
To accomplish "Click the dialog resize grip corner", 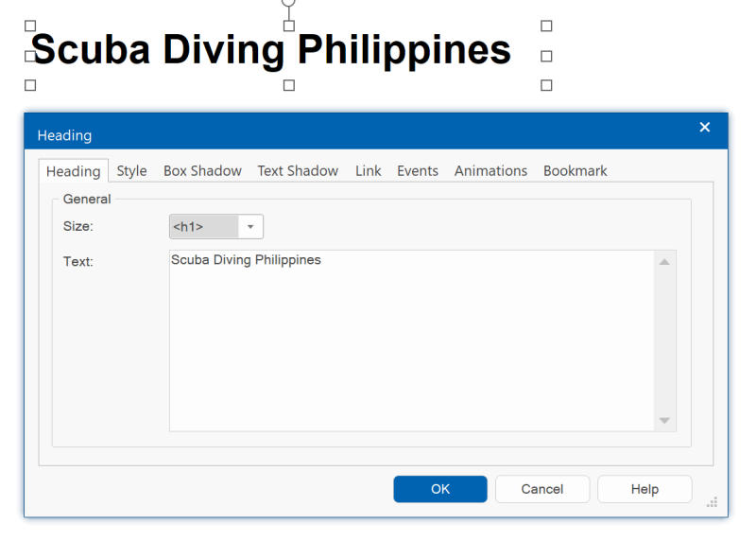I will click(712, 502).
